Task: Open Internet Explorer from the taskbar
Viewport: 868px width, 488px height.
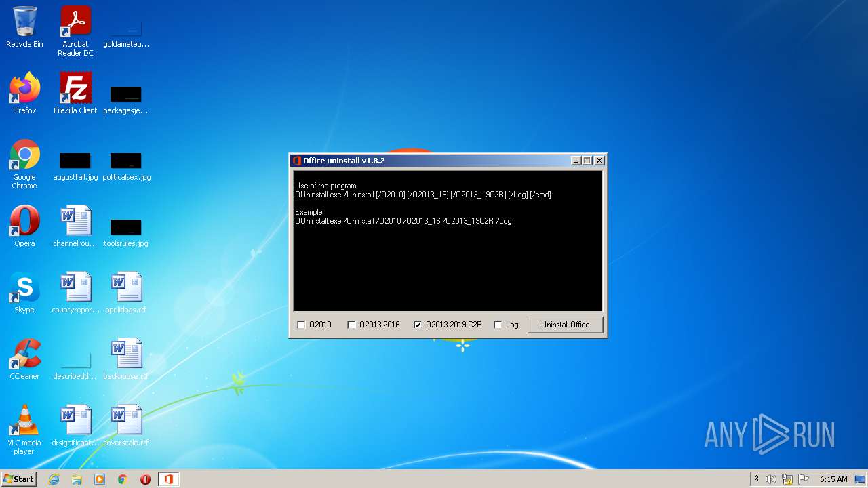Action: [54, 479]
